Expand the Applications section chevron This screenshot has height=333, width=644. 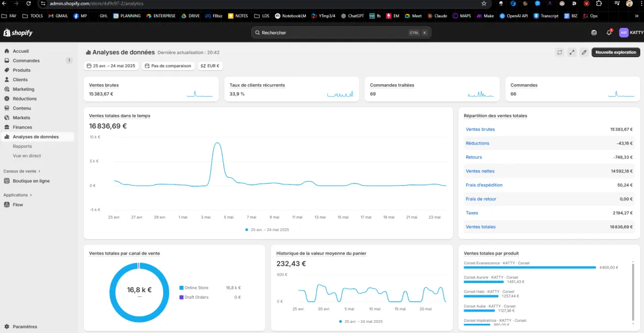pos(31,195)
